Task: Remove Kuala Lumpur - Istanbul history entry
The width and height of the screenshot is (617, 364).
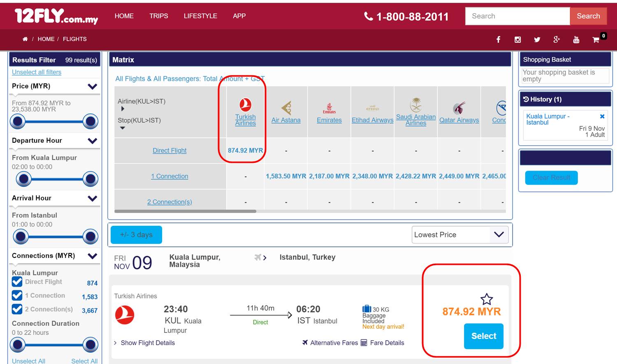Action: click(x=602, y=116)
